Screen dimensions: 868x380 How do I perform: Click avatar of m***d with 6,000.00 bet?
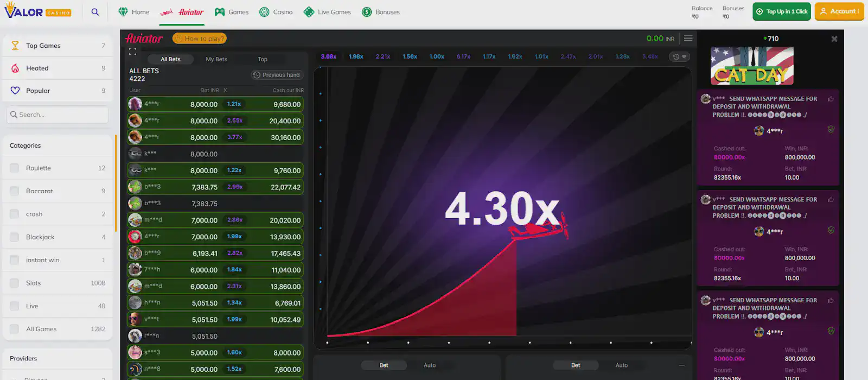pyautogui.click(x=135, y=286)
